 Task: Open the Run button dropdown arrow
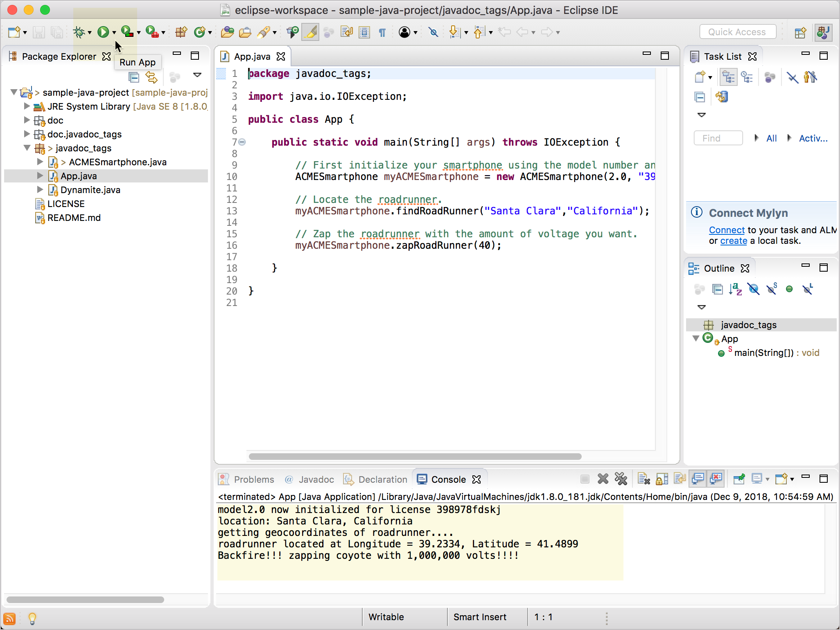(114, 32)
